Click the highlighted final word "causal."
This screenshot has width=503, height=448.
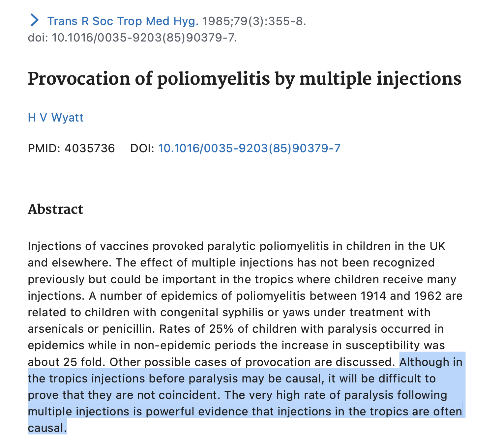pos(47,428)
